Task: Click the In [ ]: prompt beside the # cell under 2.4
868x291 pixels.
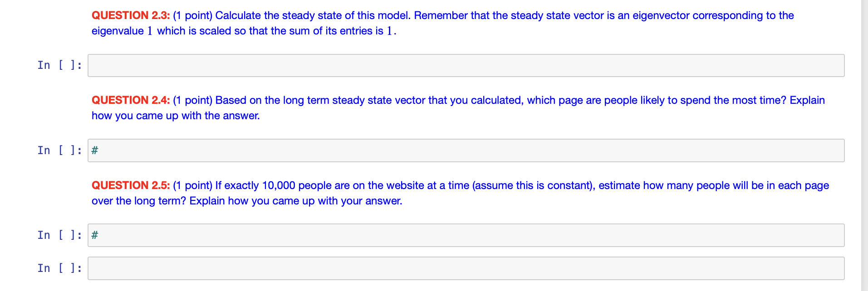Action: click(59, 150)
